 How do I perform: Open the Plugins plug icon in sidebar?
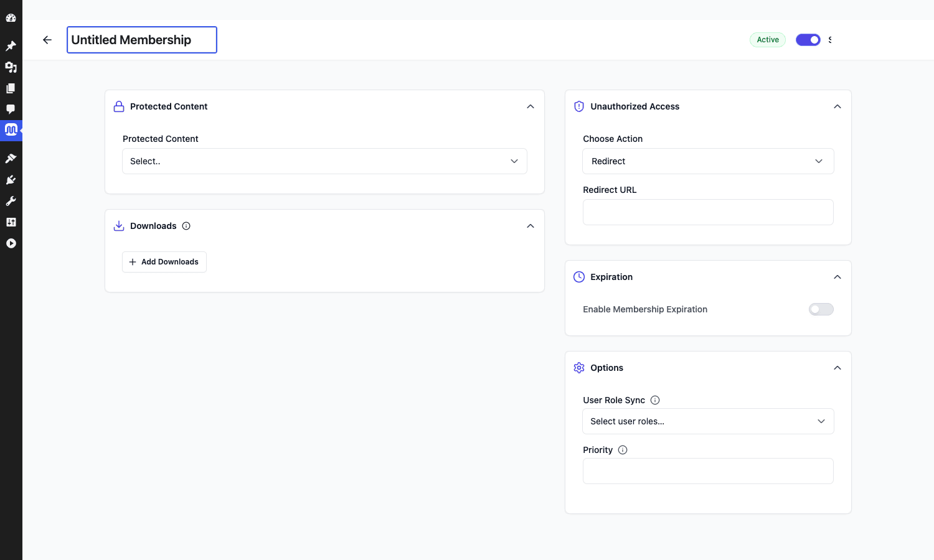coord(11,180)
